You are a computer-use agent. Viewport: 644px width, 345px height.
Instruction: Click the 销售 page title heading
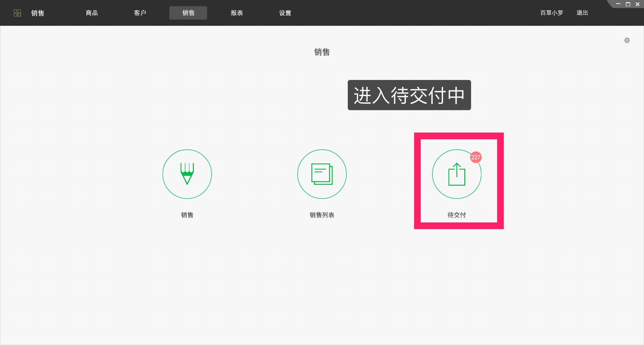tap(322, 52)
